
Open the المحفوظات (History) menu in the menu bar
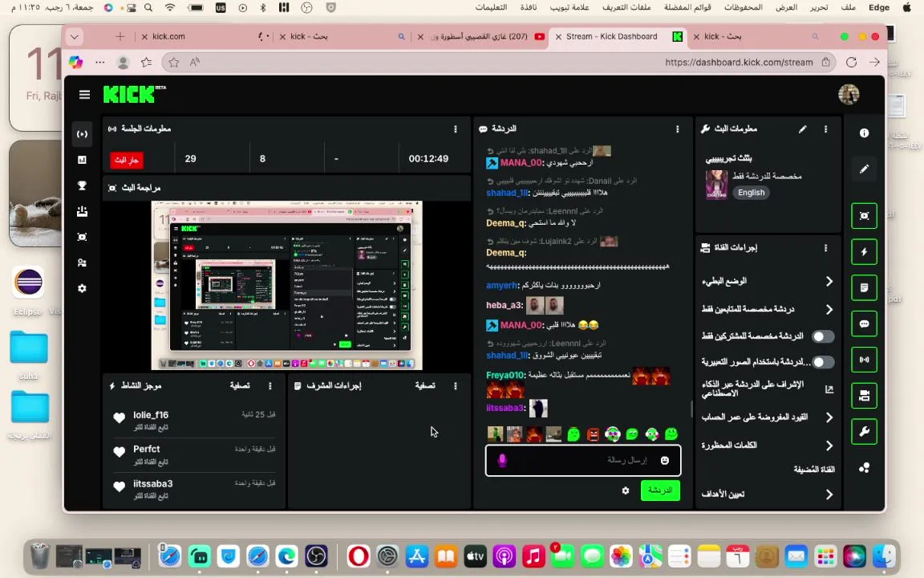743,8
